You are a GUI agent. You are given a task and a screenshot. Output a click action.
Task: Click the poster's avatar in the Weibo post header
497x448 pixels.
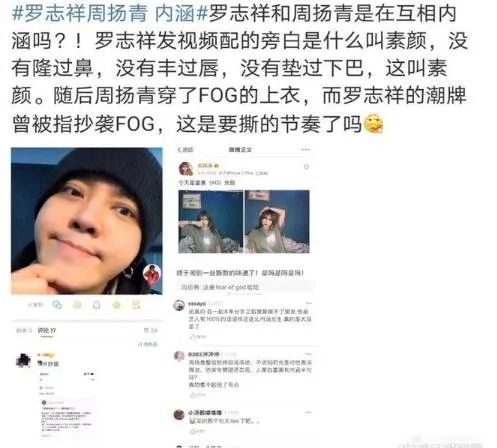[x=186, y=169]
